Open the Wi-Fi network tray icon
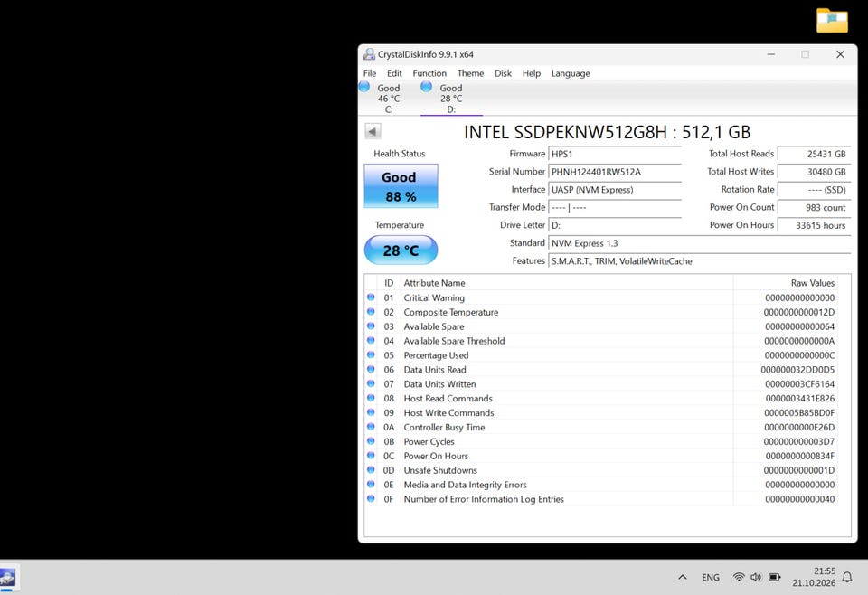Image resolution: width=868 pixels, height=595 pixels. point(739,577)
